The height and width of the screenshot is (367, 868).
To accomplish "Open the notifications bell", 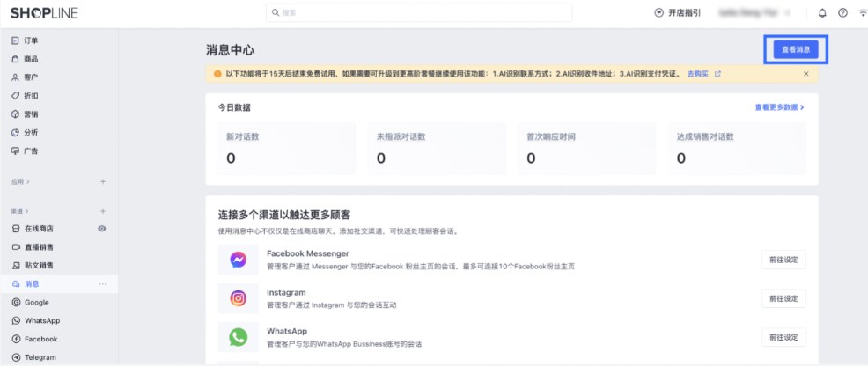I will click(x=822, y=13).
